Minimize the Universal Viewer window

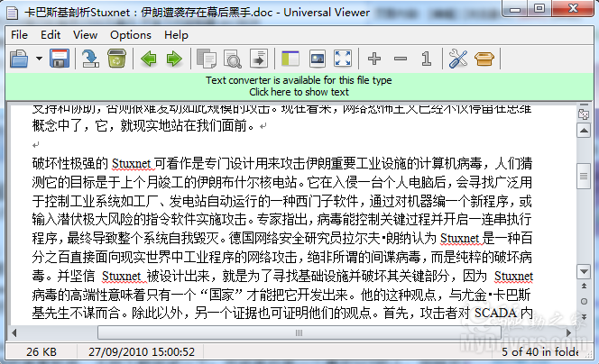point(514,9)
